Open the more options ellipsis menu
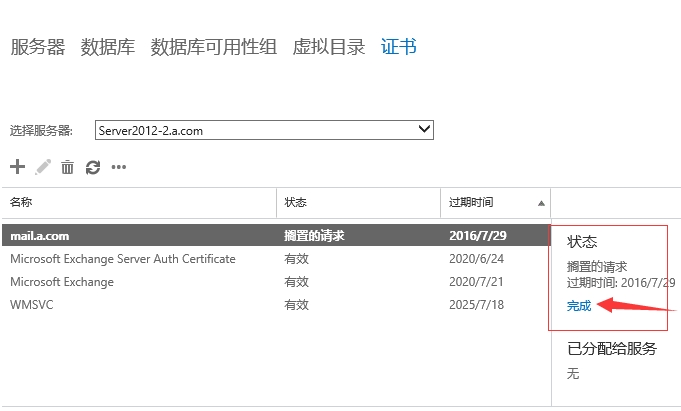The width and height of the screenshot is (681, 411). [119, 167]
